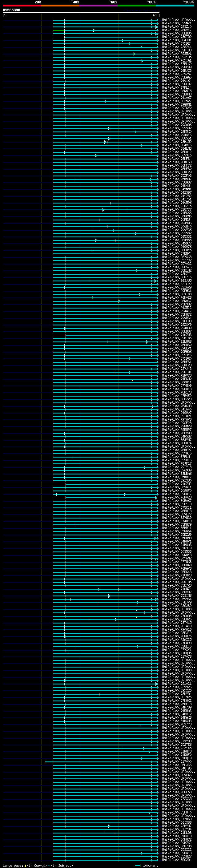The image size is (197, 868).
Task: Select hit UniRef100_B9GFB7
Action: [177, 84]
